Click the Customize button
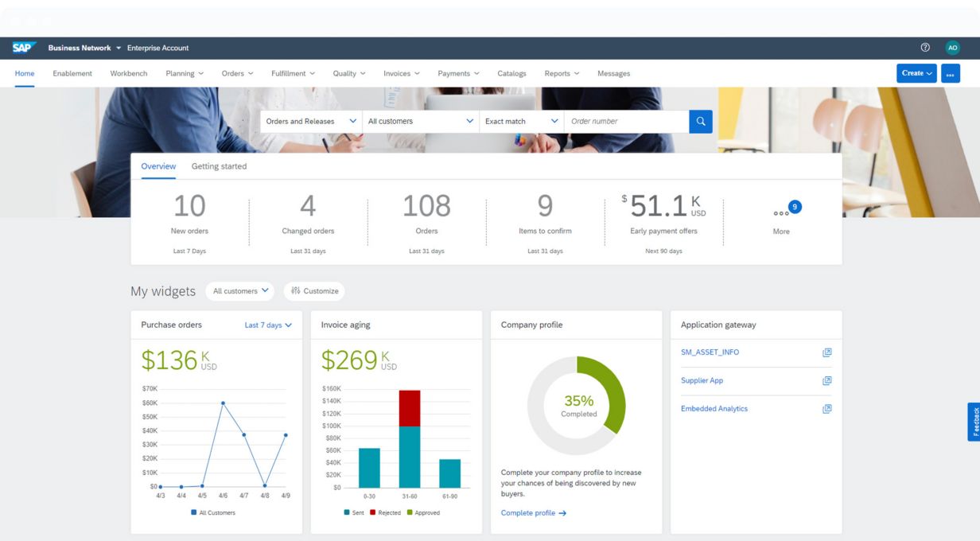This screenshot has height=541, width=980. 314,291
